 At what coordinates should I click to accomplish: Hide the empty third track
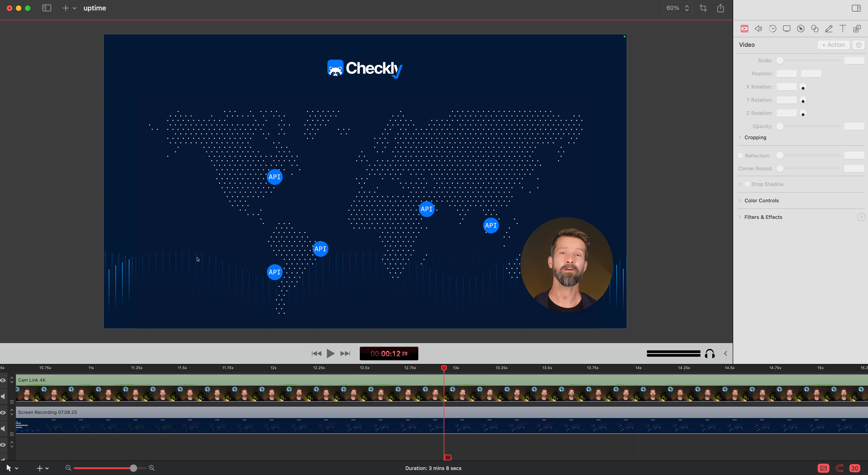(3, 445)
